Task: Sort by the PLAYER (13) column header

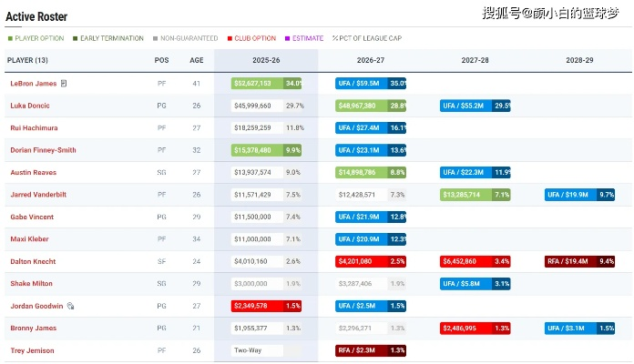Action: 28,60
